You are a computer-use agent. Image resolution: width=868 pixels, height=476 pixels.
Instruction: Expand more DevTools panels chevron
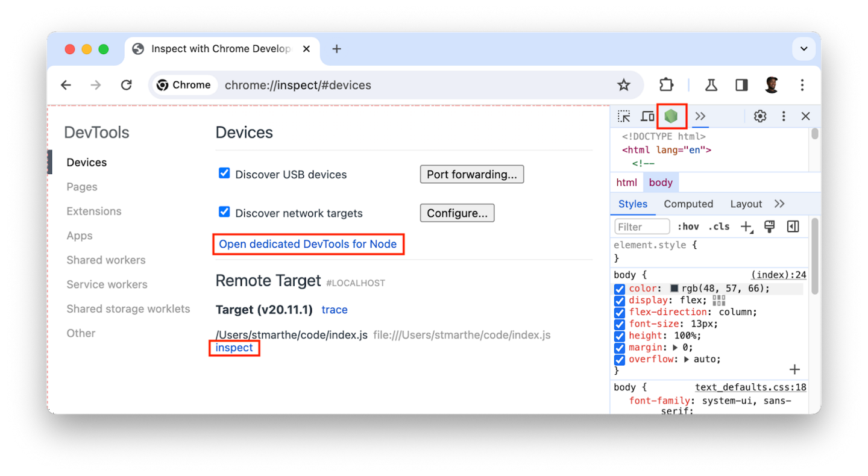click(x=700, y=116)
